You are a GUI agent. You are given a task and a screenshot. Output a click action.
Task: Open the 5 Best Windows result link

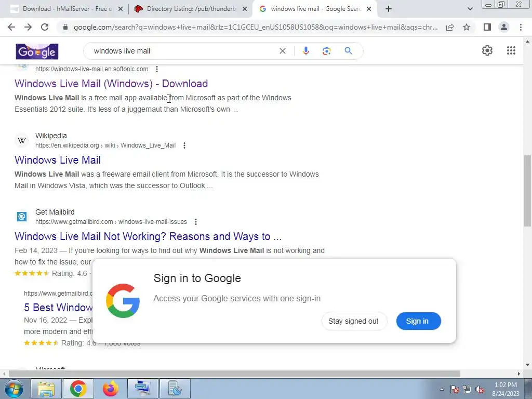[58, 308]
